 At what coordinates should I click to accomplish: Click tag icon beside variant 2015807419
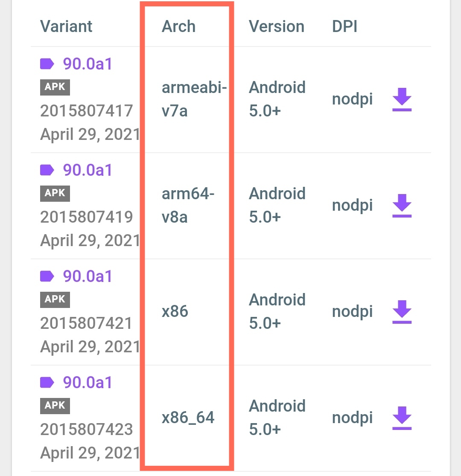pos(47,170)
